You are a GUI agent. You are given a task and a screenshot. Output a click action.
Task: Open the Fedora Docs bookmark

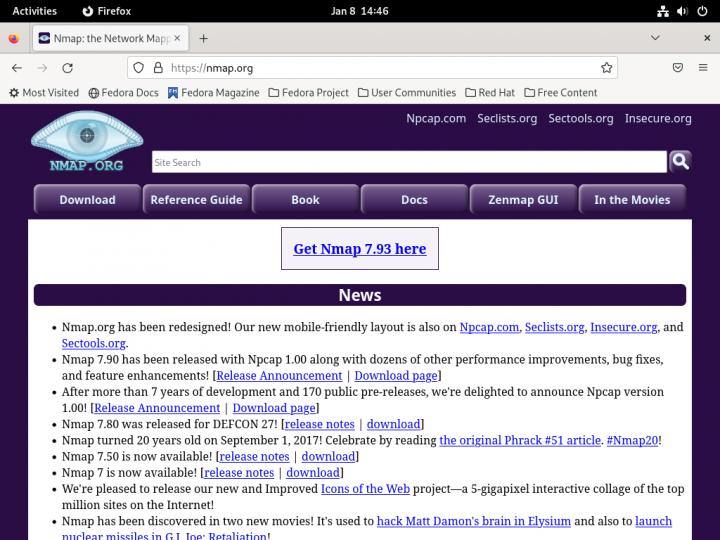124,93
